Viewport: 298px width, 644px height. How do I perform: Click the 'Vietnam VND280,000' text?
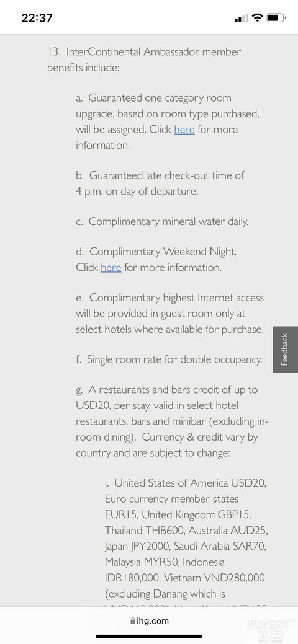click(x=214, y=578)
